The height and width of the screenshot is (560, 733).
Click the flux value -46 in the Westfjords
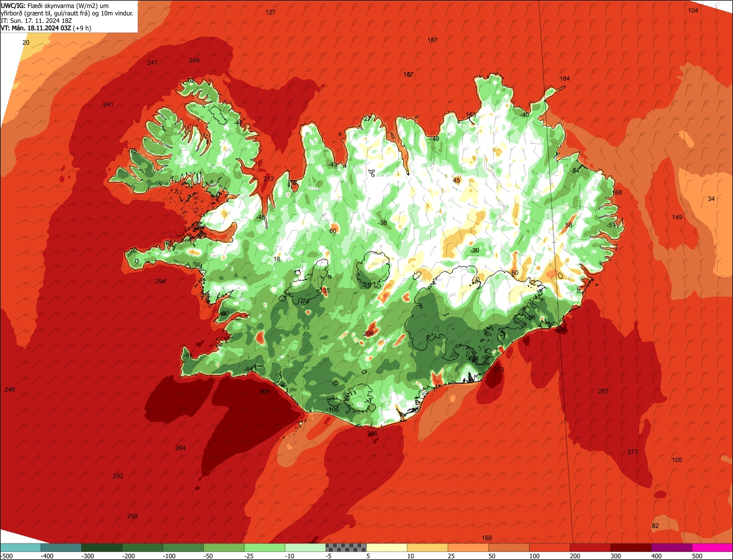(x=238, y=123)
